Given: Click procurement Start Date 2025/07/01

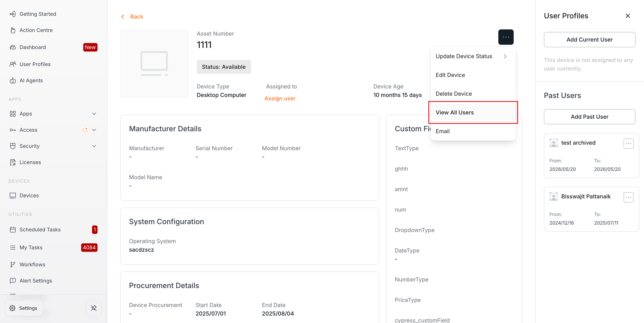Looking at the screenshot, I should click(211, 314).
